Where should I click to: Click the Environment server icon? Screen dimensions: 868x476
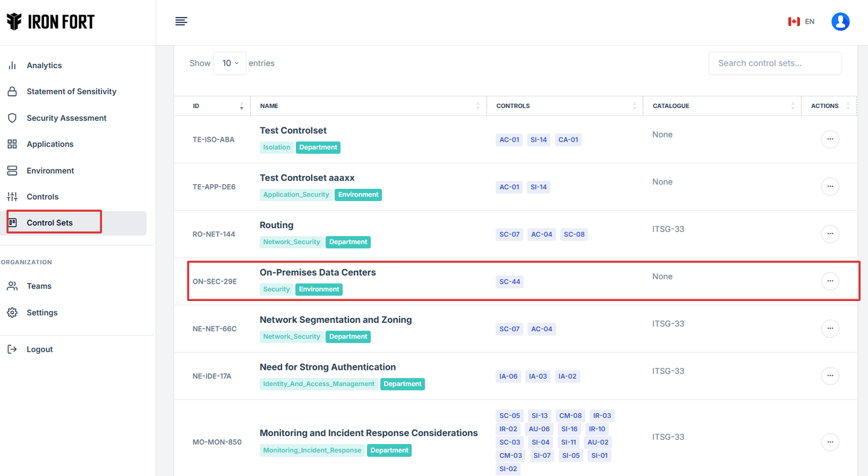pyautogui.click(x=12, y=171)
